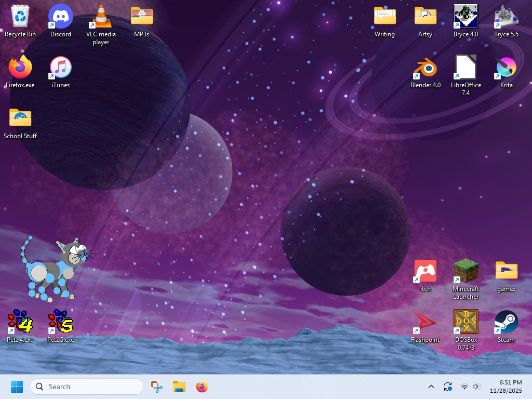Open Flashpoint

(425, 322)
